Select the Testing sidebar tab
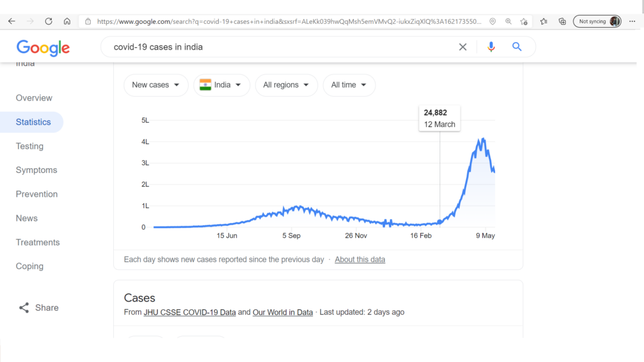 click(x=30, y=146)
